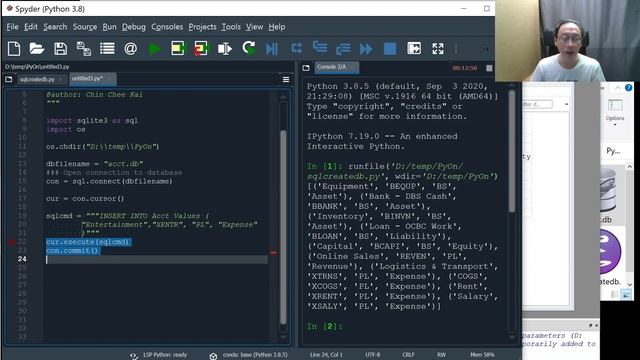Click the @ symbol finder icon

131,49
